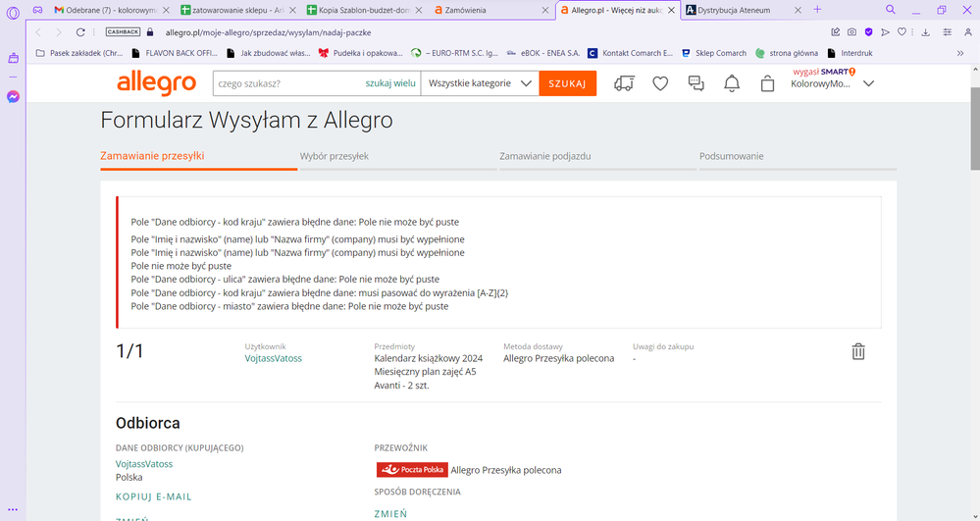This screenshot has height=521, width=980.
Task: Reload the current page
Action: [x=80, y=32]
